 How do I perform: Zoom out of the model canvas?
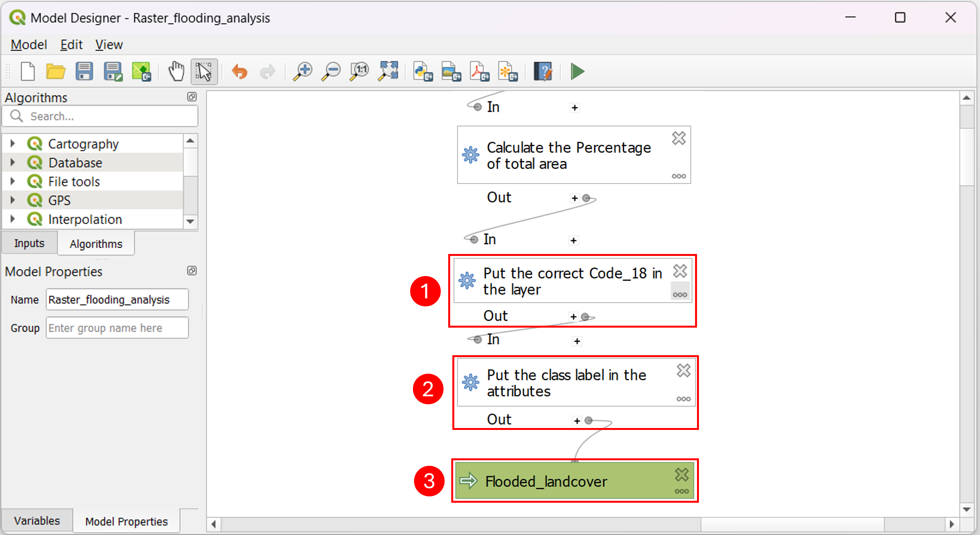pos(331,71)
